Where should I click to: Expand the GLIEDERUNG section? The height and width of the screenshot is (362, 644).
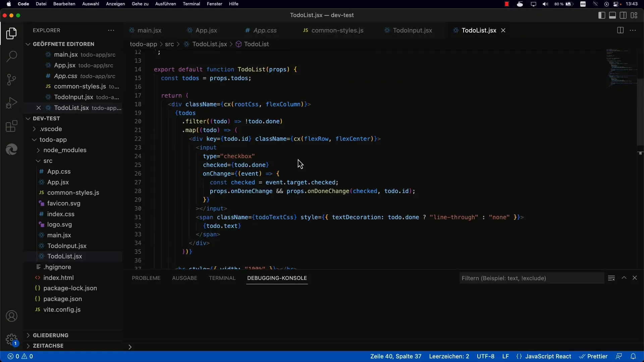pos(50,335)
